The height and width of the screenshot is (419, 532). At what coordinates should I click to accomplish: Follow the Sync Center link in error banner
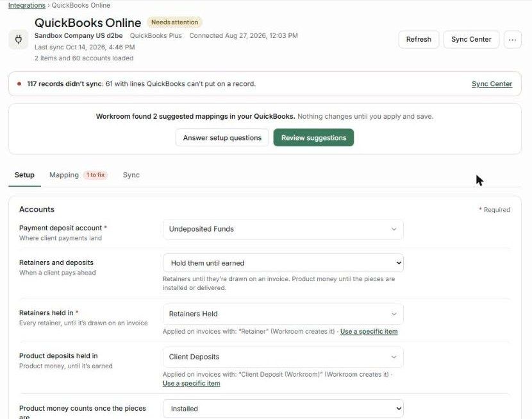[x=492, y=84]
